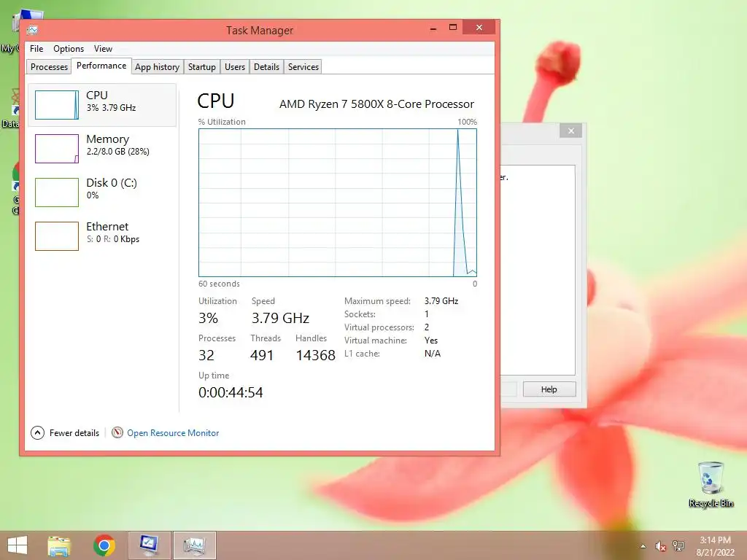Image resolution: width=747 pixels, height=560 pixels.
Task: Switch to the App history tab
Action: click(x=158, y=66)
